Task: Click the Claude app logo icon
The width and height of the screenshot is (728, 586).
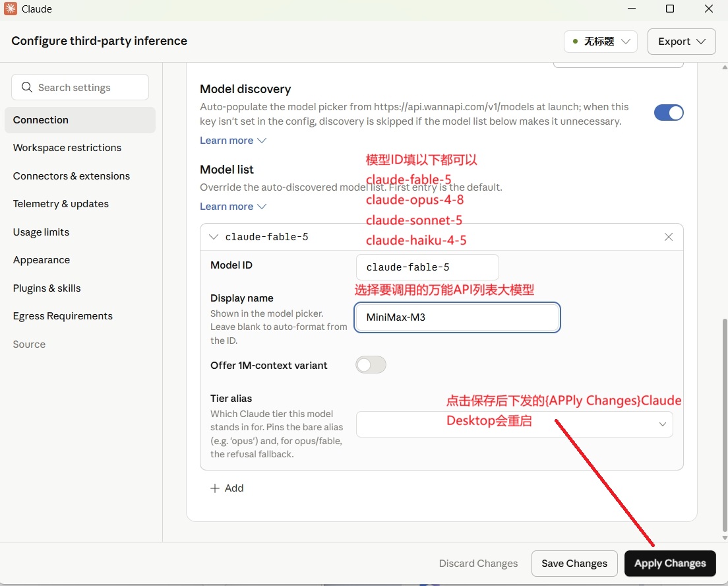Action: [10, 9]
